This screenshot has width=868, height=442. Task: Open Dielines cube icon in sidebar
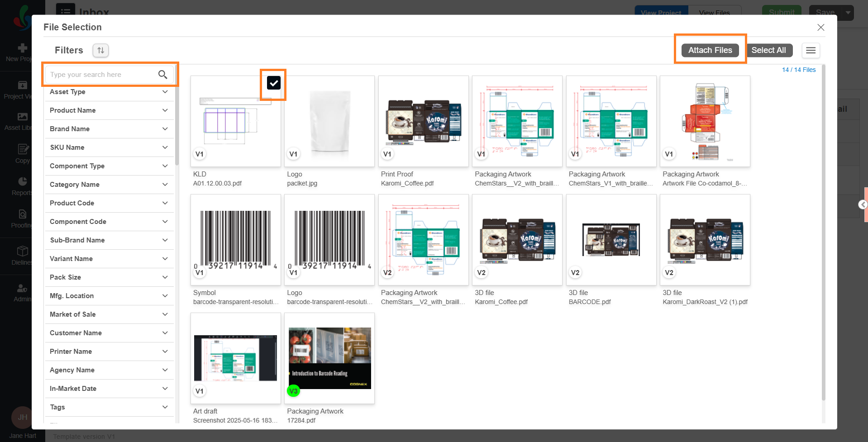click(22, 251)
